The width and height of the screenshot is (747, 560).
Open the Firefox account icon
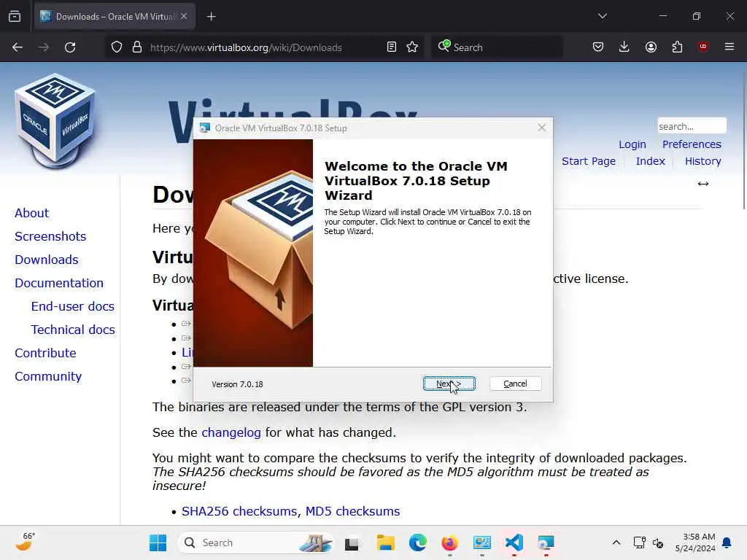pyautogui.click(x=651, y=47)
